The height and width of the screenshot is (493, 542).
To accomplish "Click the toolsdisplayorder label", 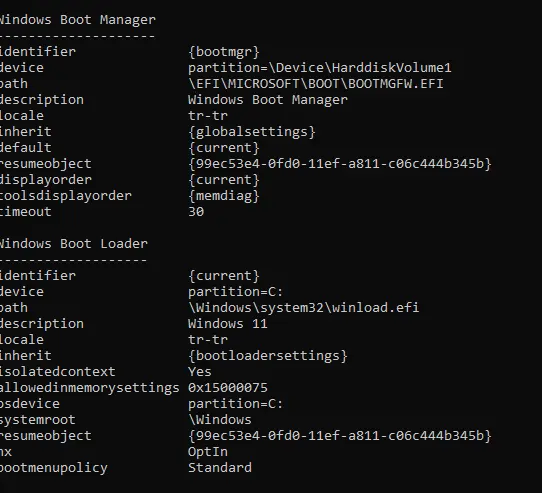I will (66, 196).
